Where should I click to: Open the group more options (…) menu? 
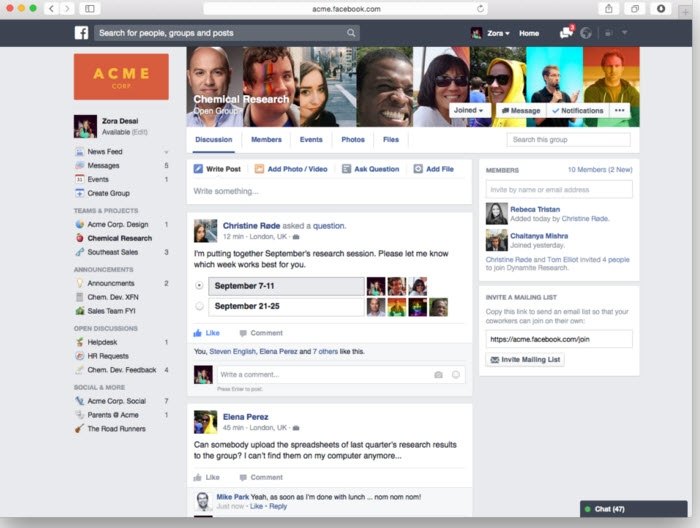620,110
